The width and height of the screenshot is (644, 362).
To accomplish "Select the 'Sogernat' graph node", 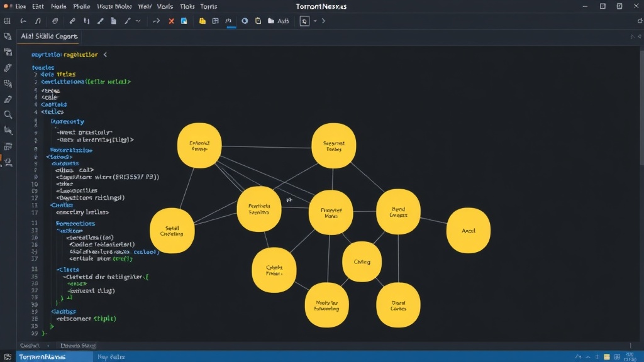I will coord(333,146).
